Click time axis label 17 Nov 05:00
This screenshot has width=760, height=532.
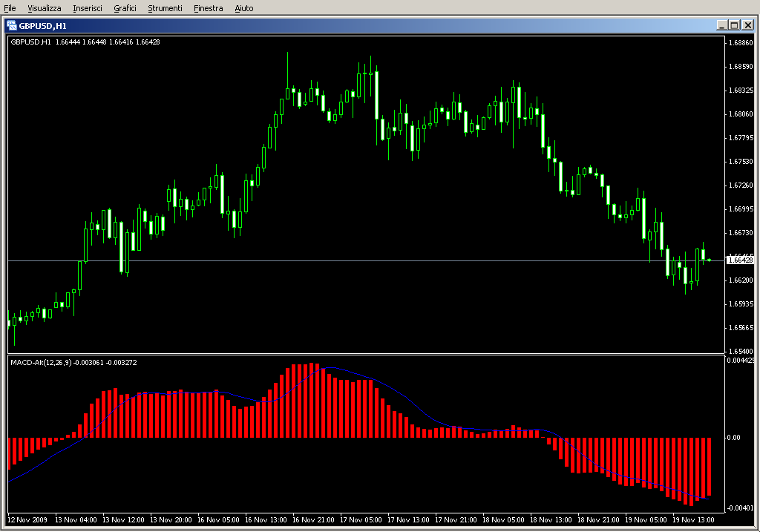tap(361, 520)
